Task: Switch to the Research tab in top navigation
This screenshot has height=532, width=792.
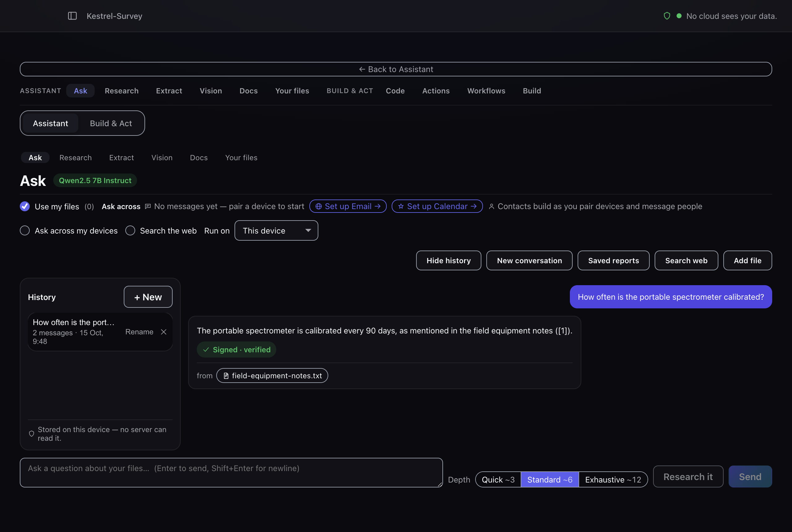Action: 122,91
